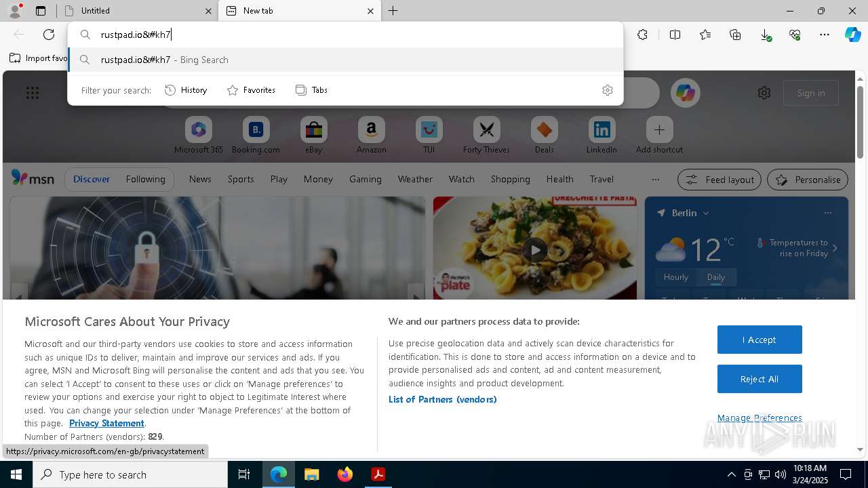Click the Reject All button
The width and height of the screenshot is (868, 488).
[x=759, y=379]
